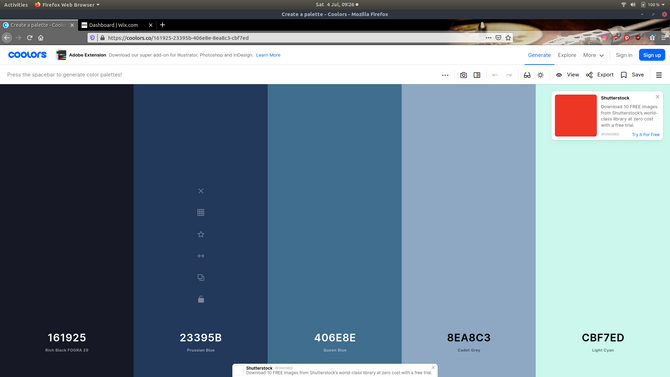Edit the CBF7ED hex code
The width and height of the screenshot is (670, 377).
click(603, 338)
